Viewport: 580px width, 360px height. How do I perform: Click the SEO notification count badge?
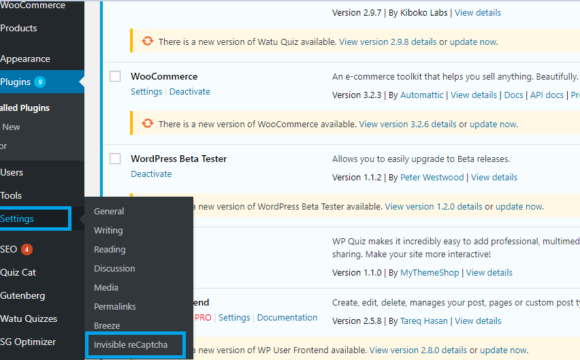(x=27, y=249)
